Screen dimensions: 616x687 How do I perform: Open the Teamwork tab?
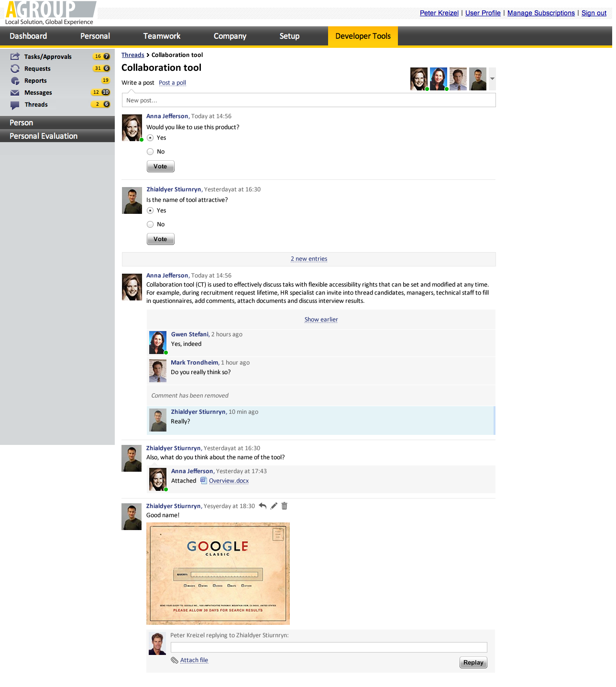point(162,36)
